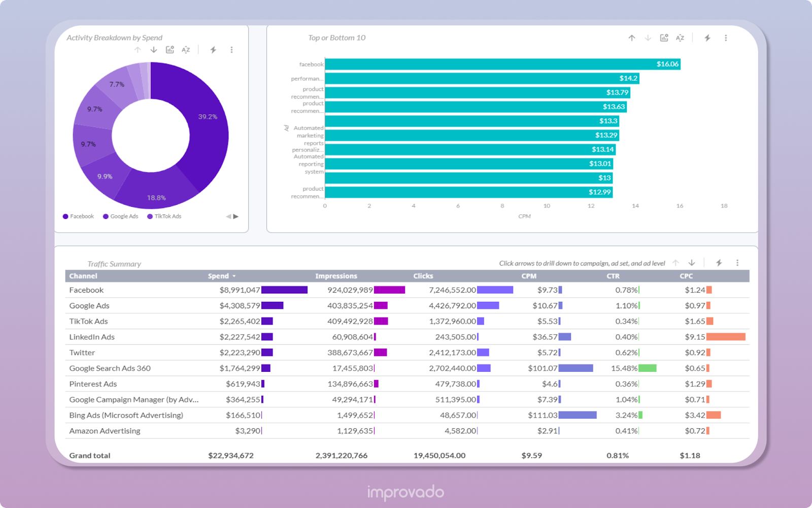The height and width of the screenshot is (508, 812).
Task: Open the Activity Breakdown kebab menu
Action: click(232, 49)
